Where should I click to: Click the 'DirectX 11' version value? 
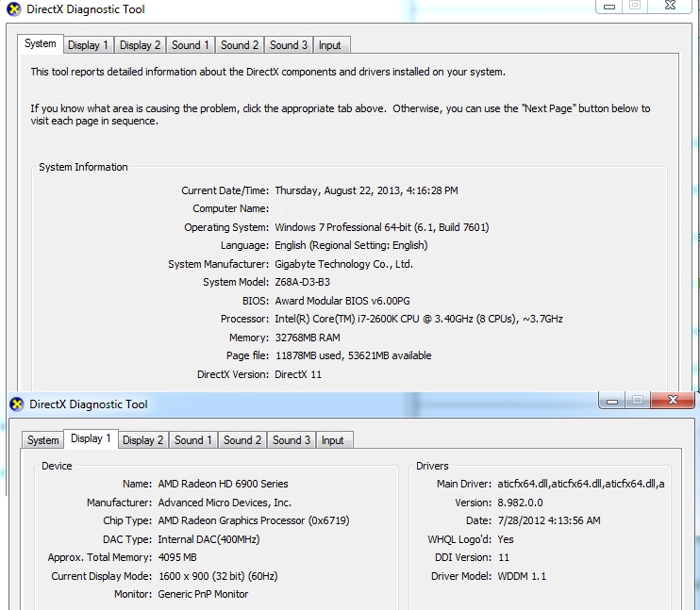(x=298, y=374)
